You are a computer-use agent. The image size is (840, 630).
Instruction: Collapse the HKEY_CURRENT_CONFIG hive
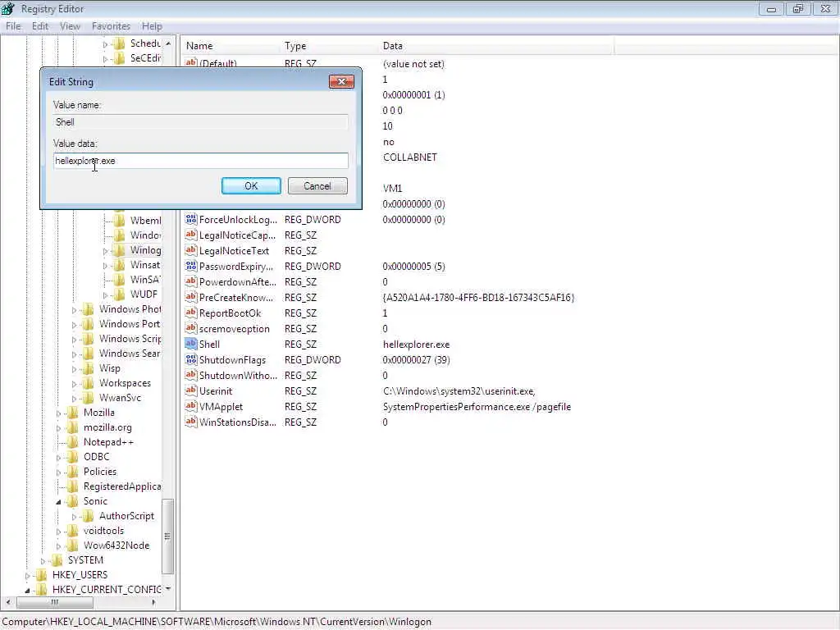pyautogui.click(x=27, y=591)
